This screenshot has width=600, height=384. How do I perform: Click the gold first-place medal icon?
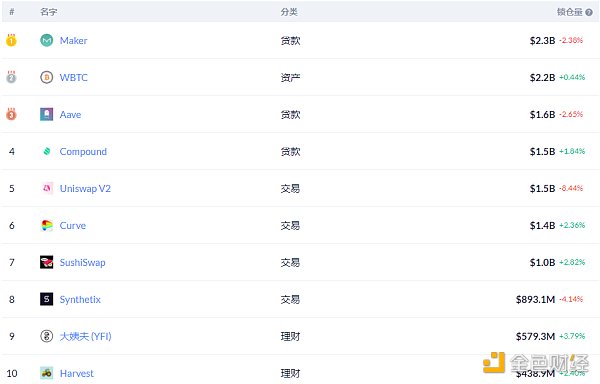click(11, 40)
